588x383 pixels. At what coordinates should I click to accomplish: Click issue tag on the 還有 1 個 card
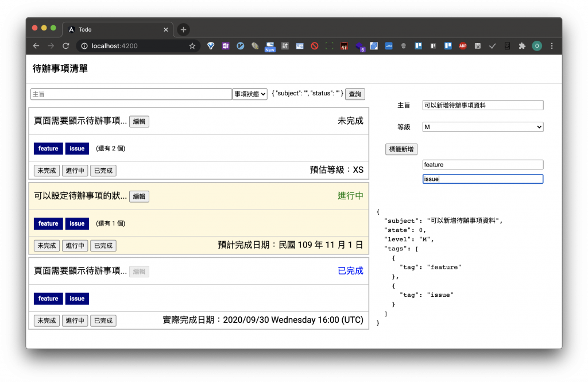click(77, 223)
